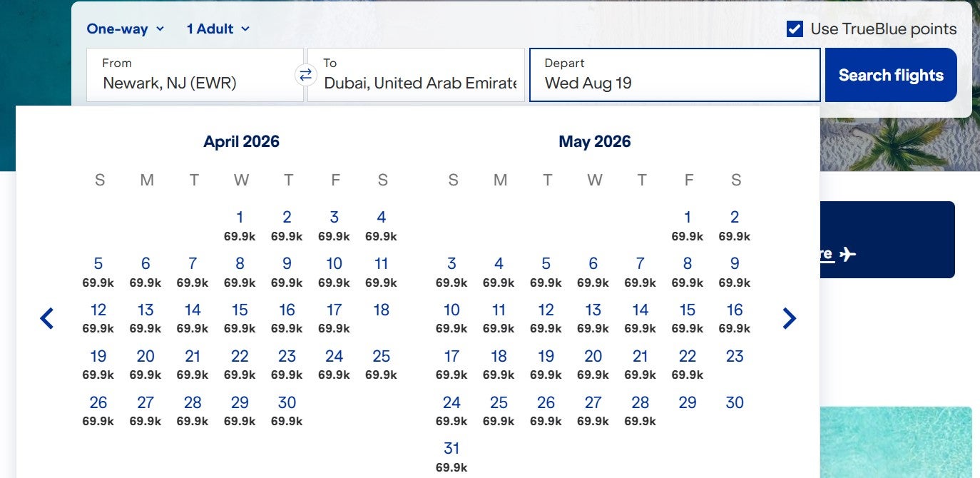The height and width of the screenshot is (478, 980).
Task: Click the airplane icon on the blue banner
Action: (x=846, y=254)
